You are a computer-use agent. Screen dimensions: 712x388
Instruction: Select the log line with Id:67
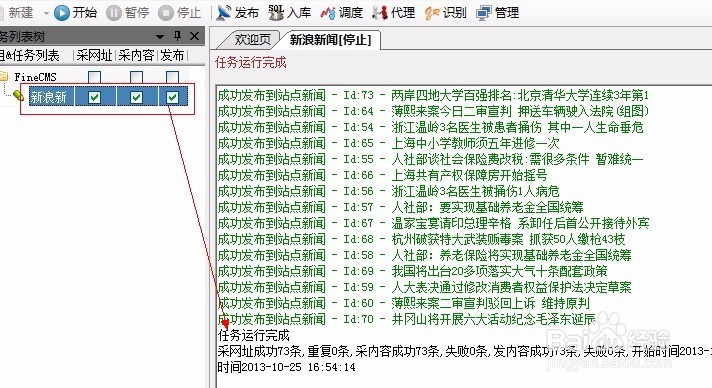434,223
